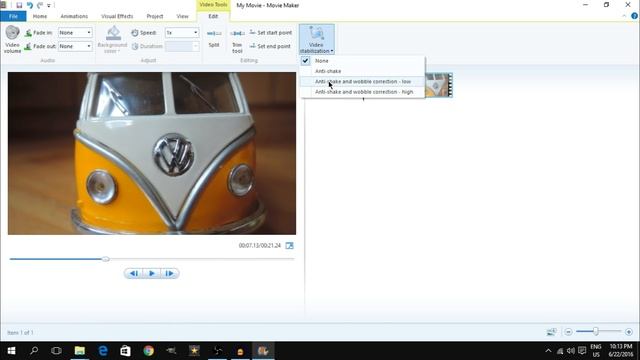Select None stabilization option
This screenshot has width=640, height=360.
(362, 60)
